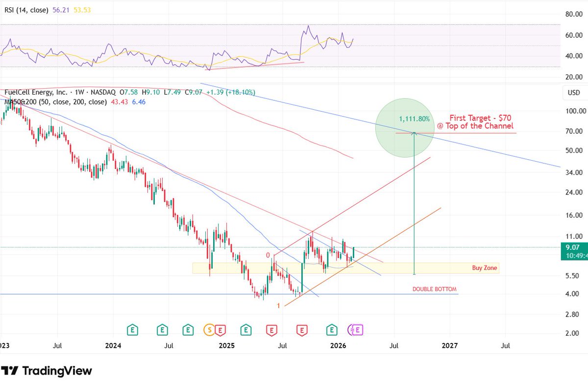Click the 24.00 price axis level
The width and height of the screenshot is (588, 388).
click(x=574, y=193)
